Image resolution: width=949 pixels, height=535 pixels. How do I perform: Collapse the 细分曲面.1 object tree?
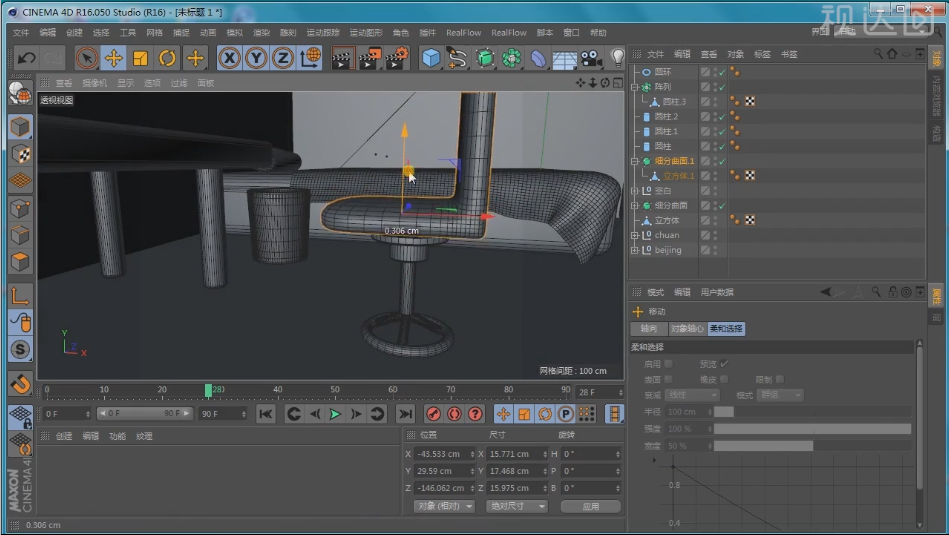point(635,161)
